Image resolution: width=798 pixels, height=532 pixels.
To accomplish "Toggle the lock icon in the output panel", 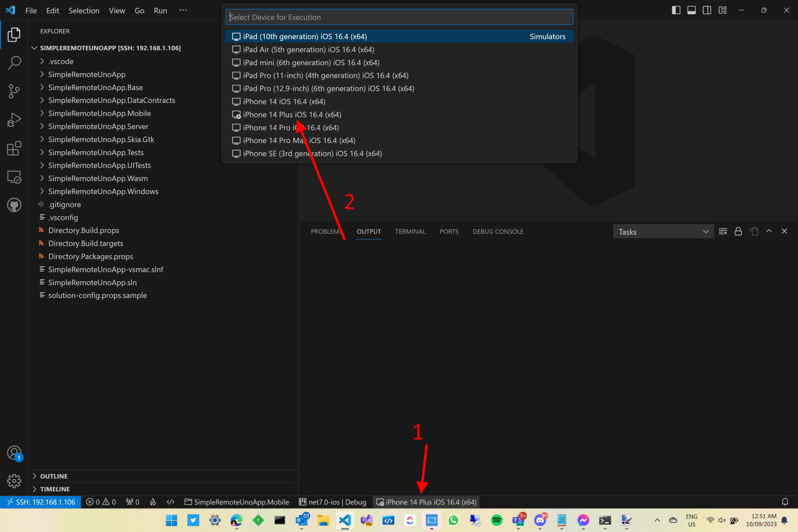I will point(738,231).
